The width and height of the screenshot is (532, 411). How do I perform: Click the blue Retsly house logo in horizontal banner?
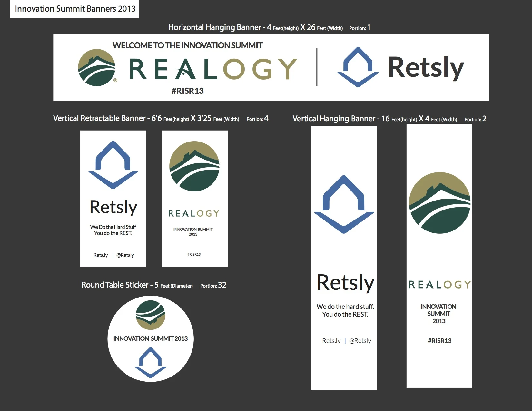(x=358, y=67)
